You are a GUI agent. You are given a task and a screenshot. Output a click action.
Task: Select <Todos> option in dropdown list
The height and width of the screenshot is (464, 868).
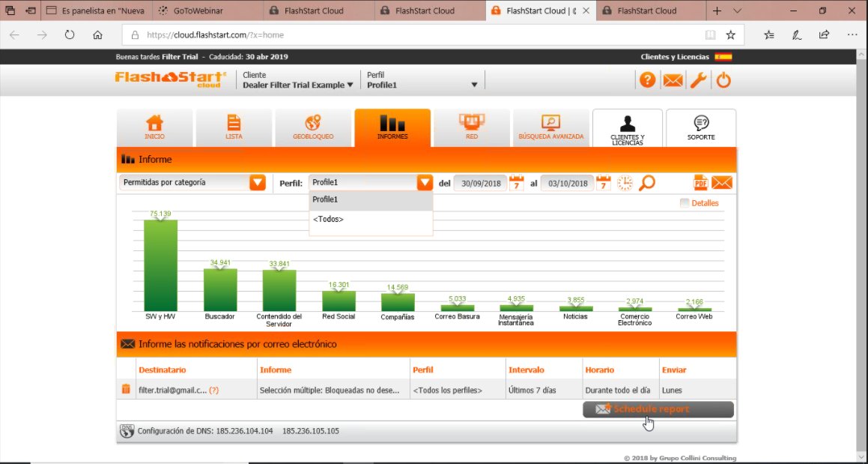371,220
